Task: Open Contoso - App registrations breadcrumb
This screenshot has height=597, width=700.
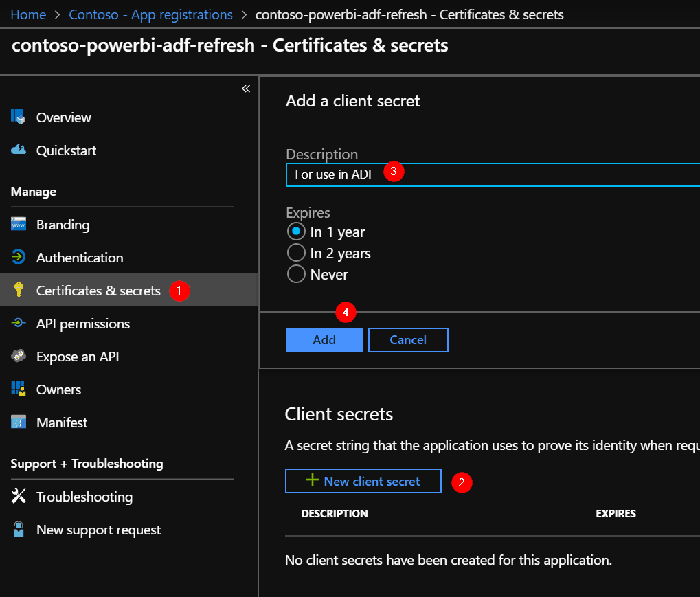Action: click(x=150, y=14)
